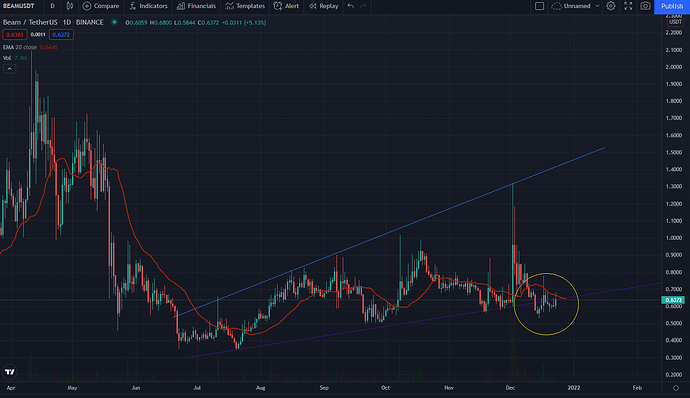Click the +0.0311 (+5.13%) change value
690x398 pixels.
pos(244,22)
